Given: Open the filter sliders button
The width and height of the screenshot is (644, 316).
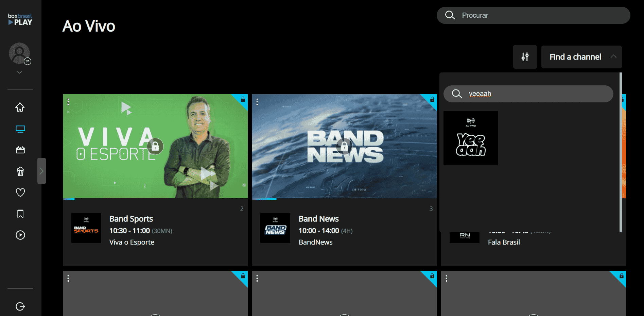Looking at the screenshot, I should coord(525,57).
